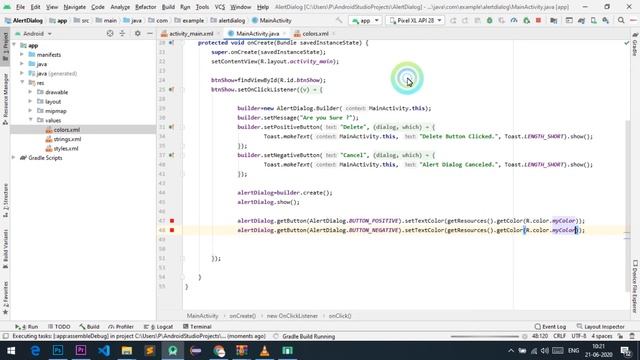This screenshot has width=640, height=360.
Task: Click the CRLF line separator status
Action: coord(559,336)
